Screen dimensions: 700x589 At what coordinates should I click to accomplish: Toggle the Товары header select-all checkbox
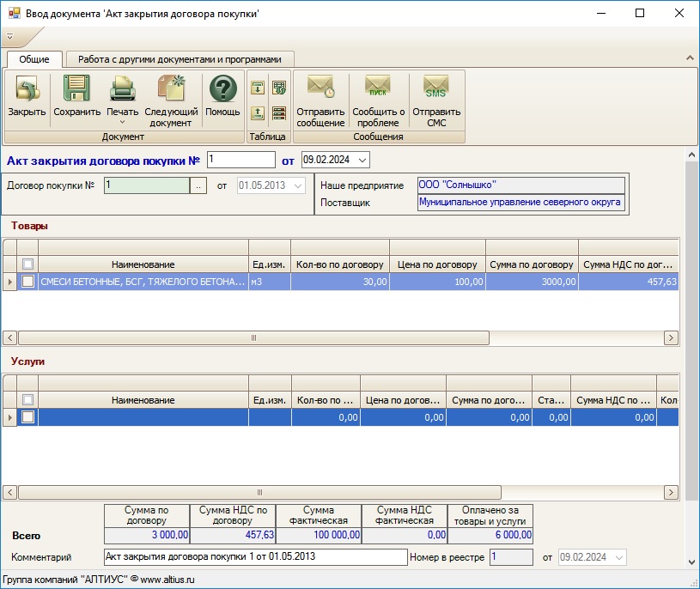click(28, 264)
